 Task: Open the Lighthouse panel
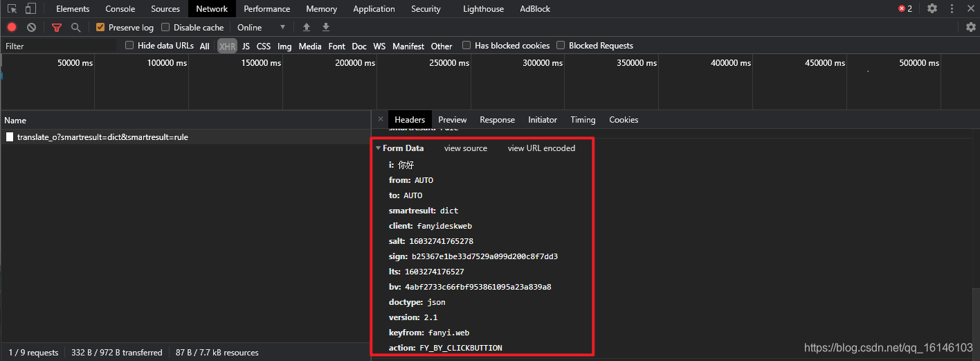[484, 8]
